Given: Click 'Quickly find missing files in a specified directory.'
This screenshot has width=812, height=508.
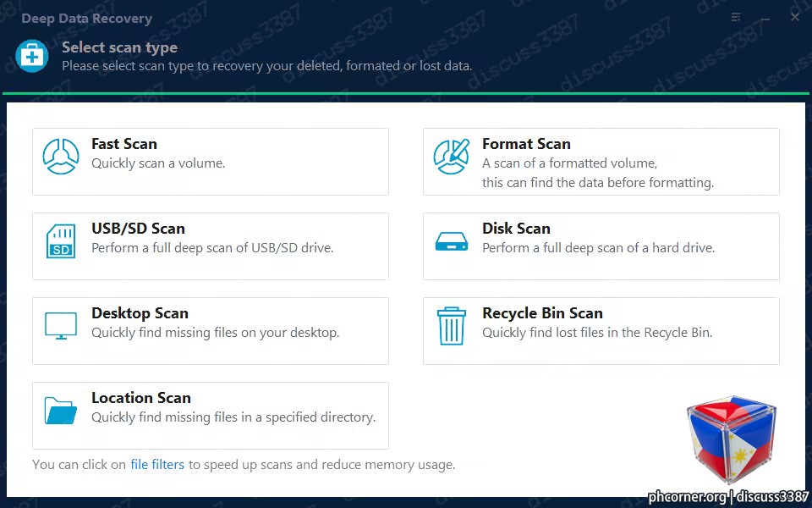Looking at the screenshot, I should coord(233,417).
